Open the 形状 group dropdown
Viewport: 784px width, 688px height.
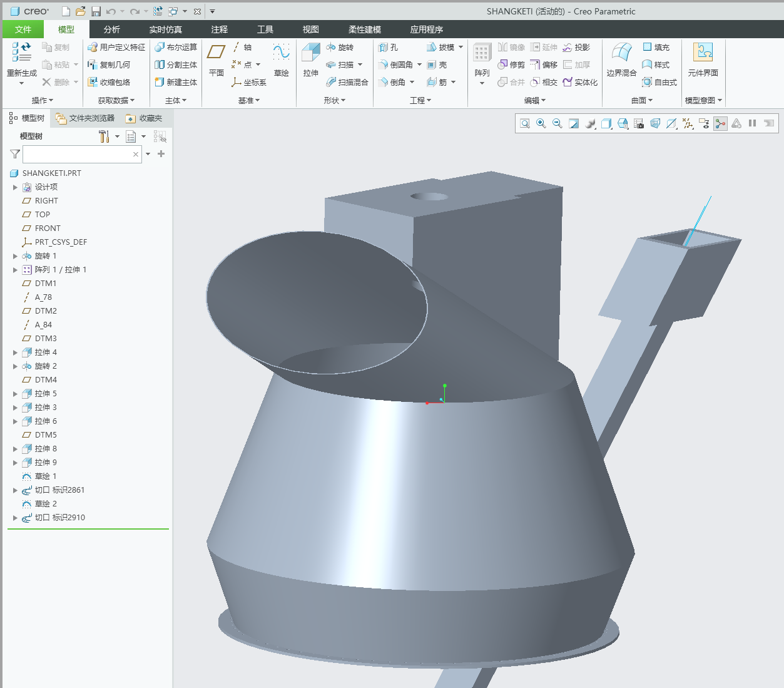[x=335, y=100]
